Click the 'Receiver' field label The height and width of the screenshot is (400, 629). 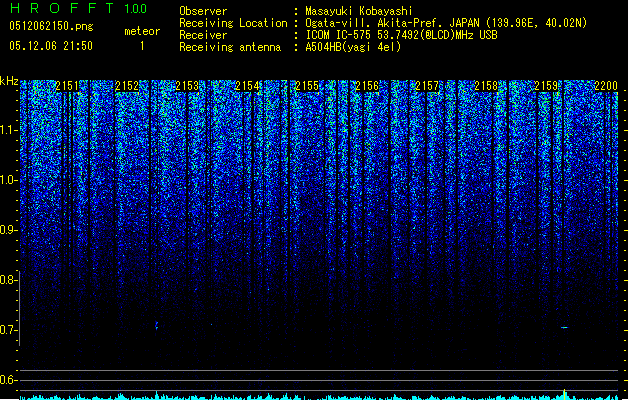tap(203, 35)
